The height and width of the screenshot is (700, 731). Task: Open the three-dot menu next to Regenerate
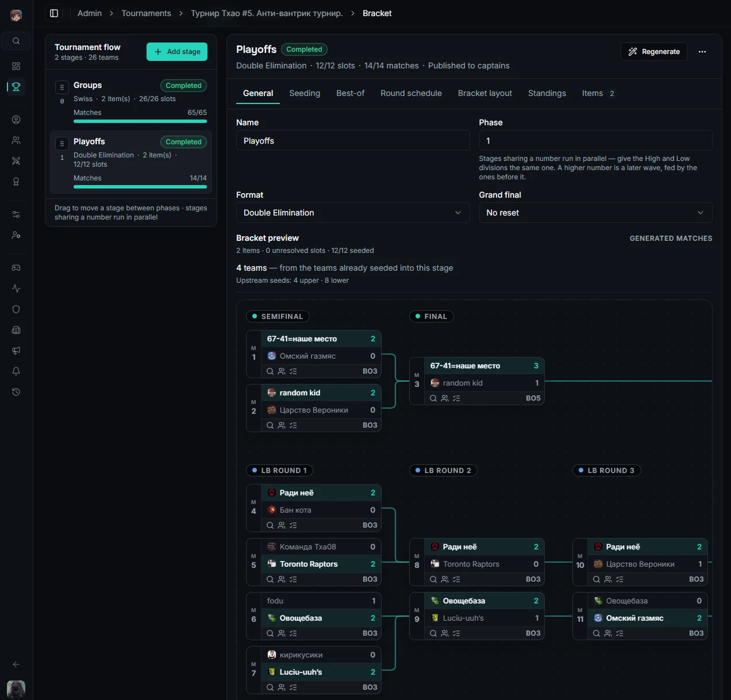pos(702,52)
